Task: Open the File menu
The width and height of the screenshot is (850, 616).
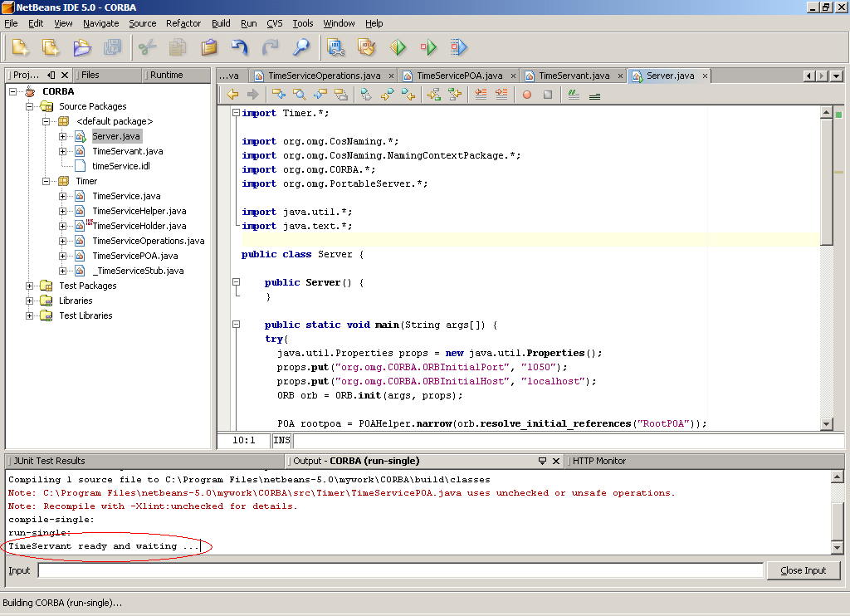Action: [x=11, y=23]
